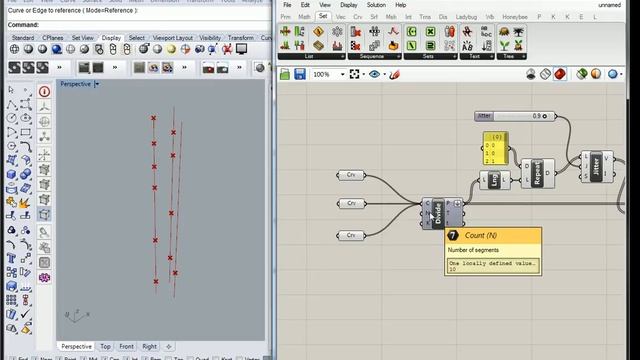Toggle the Tan osnap checkbox

point(168,358)
